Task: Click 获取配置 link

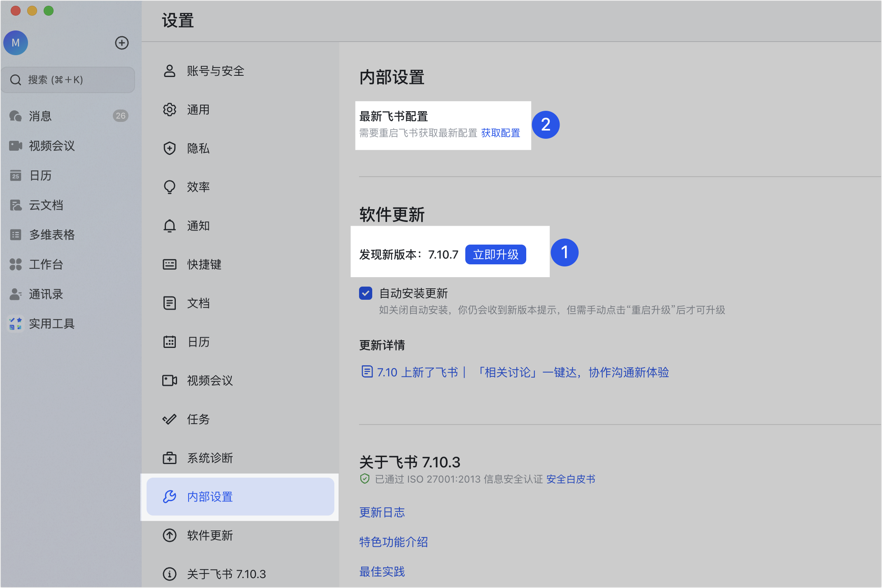Action: coord(501,133)
